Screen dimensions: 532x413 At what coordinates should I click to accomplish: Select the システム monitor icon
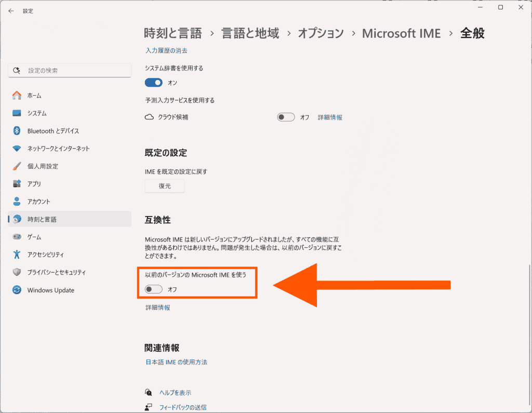[17, 113]
